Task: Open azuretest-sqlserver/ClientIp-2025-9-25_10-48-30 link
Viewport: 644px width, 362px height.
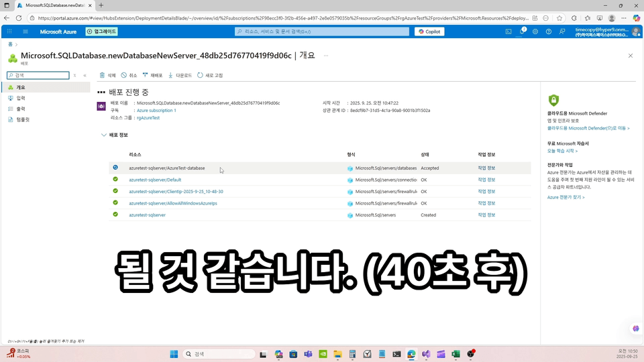Action: (176, 192)
